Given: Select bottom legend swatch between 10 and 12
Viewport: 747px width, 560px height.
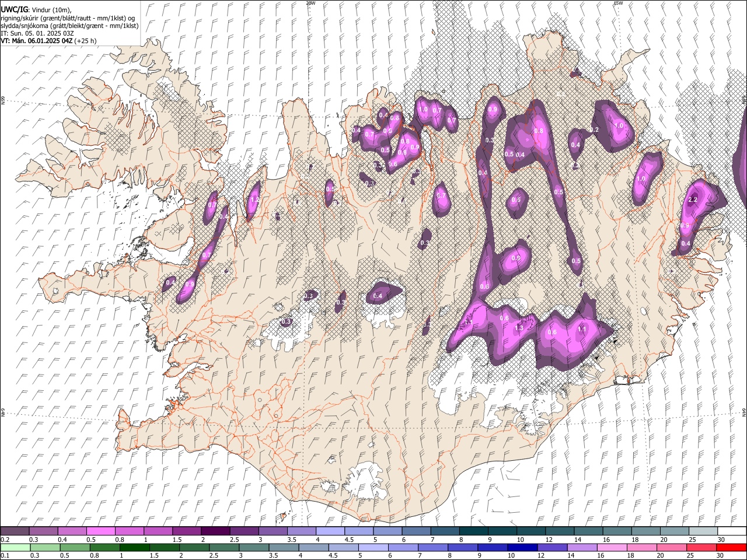Looking at the screenshot, I should [x=522, y=548].
